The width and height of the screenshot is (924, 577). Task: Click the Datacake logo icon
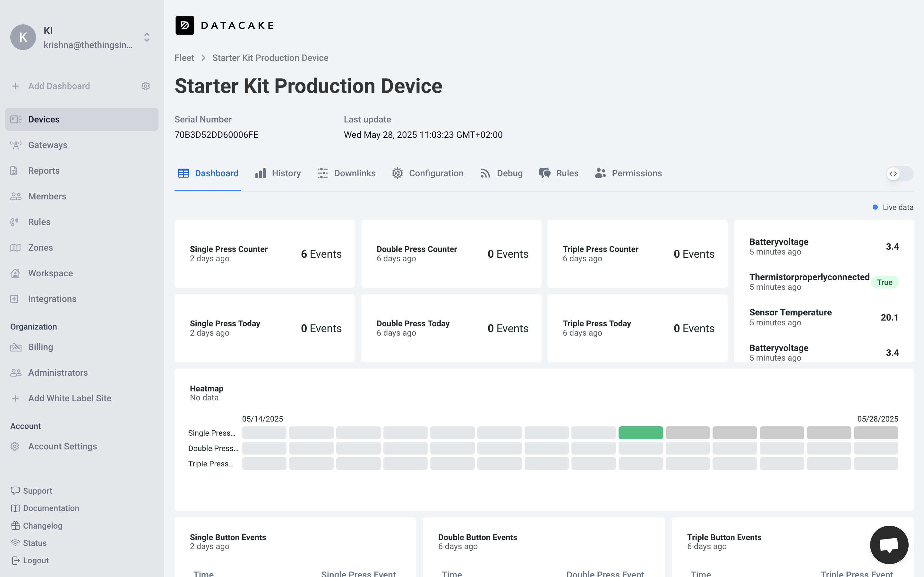point(185,26)
